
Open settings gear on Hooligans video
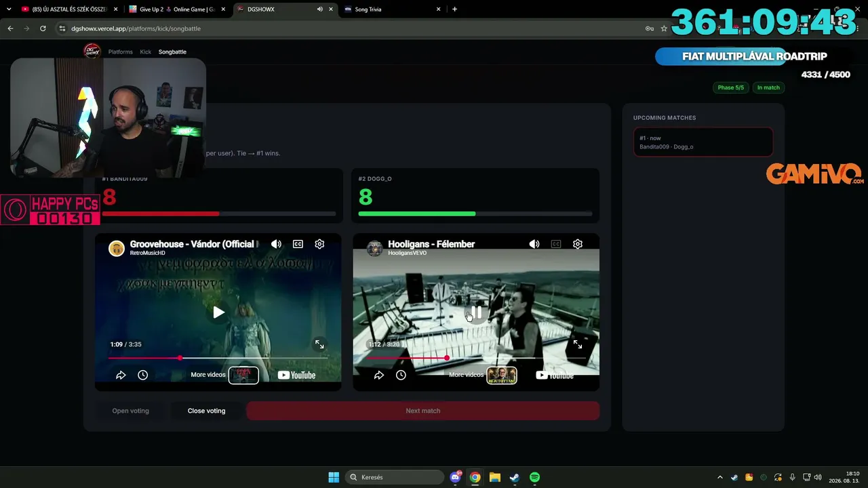(x=578, y=244)
